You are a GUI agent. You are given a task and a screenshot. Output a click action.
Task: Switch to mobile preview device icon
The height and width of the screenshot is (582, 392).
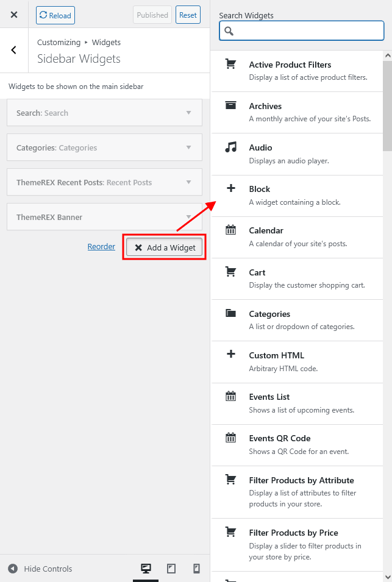pos(196,568)
